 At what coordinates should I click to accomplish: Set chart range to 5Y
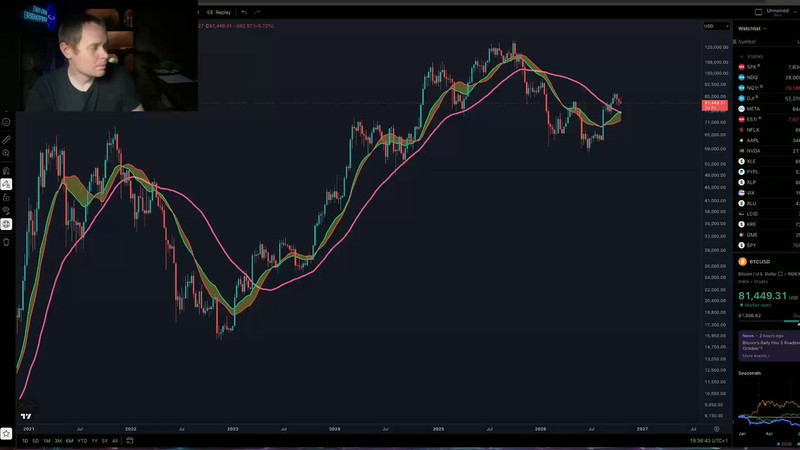coord(105,441)
